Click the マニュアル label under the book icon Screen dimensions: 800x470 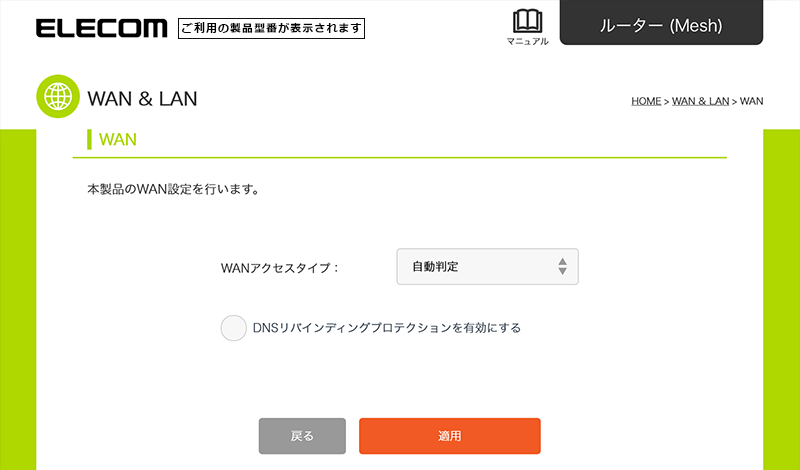(528, 41)
